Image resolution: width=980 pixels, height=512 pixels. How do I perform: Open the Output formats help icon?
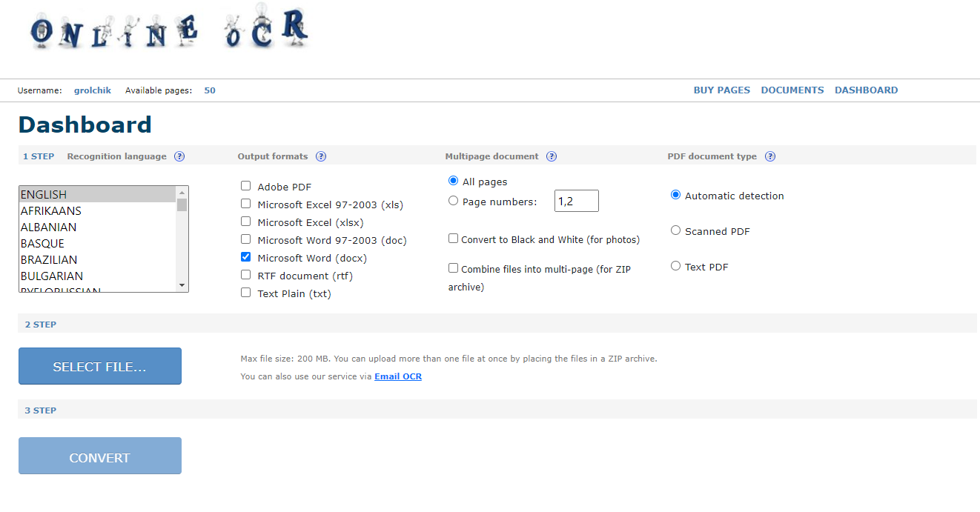(321, 156)
